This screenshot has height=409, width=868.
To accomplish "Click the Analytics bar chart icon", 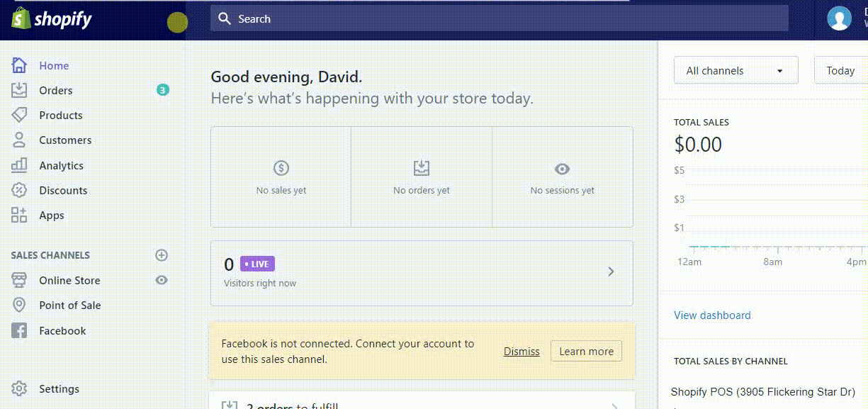I will coord(19,165).
